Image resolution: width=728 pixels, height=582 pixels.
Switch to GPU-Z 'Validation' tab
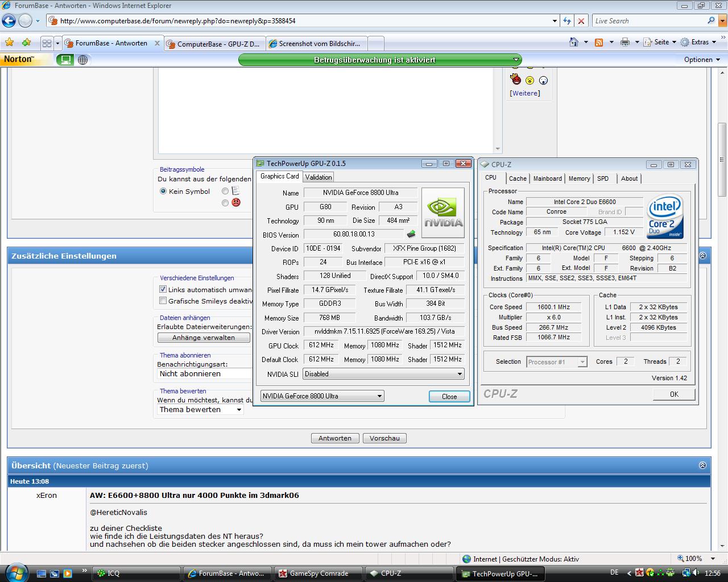(318, 177)
